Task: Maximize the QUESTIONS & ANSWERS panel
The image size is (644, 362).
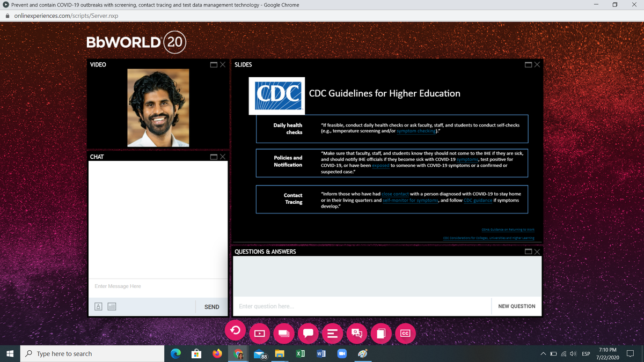Action: 529,252
